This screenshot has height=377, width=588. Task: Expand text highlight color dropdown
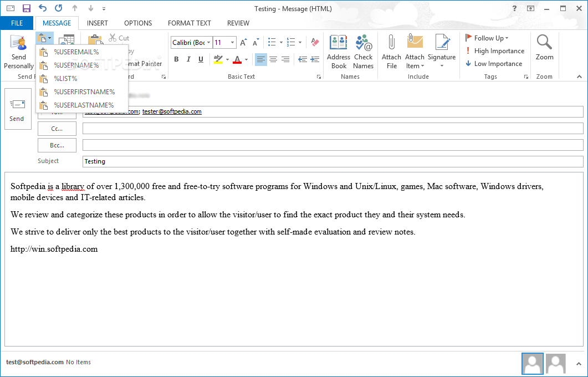pyautogui.click(x=227, y=59)
